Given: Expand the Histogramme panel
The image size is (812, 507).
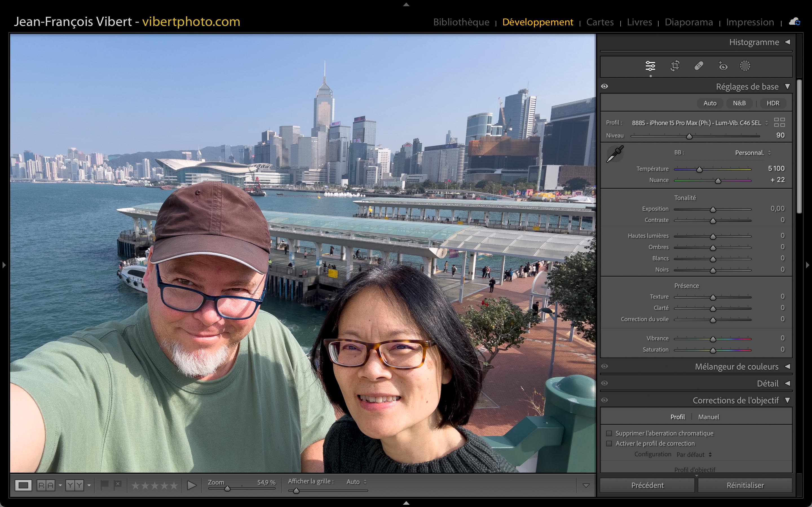Looking at the screenshot, I should (x=787, y=42).
